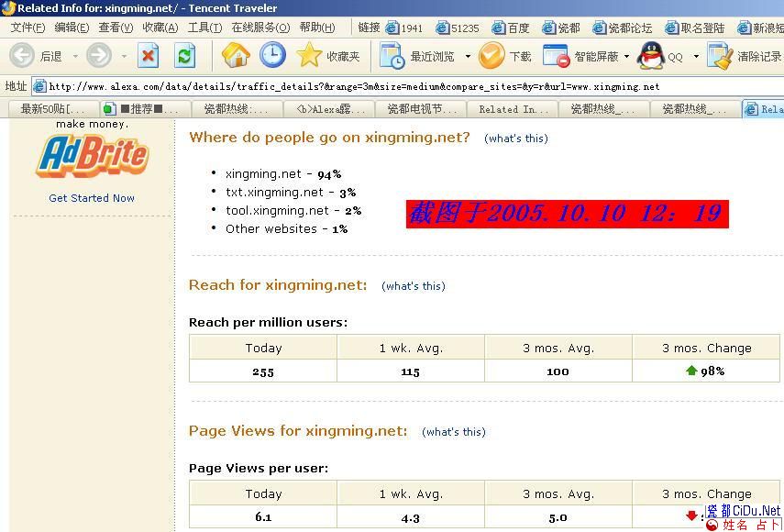Click the address bar URL field
This screenshot has height=532, width=784.
(403, 87)
